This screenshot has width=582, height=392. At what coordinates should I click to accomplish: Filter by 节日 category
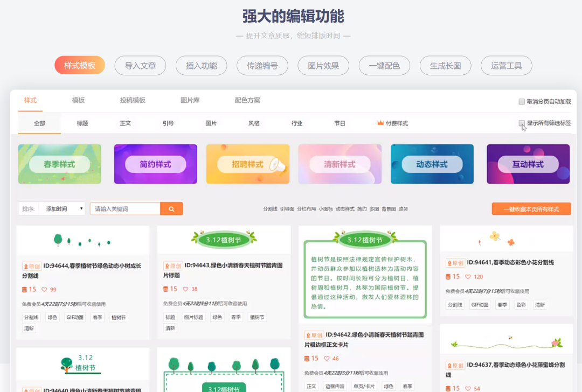click(x=339, y=123)
